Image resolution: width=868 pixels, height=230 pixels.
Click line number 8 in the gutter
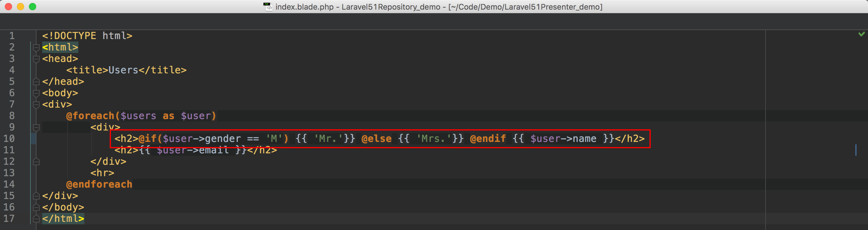(12, 116)
